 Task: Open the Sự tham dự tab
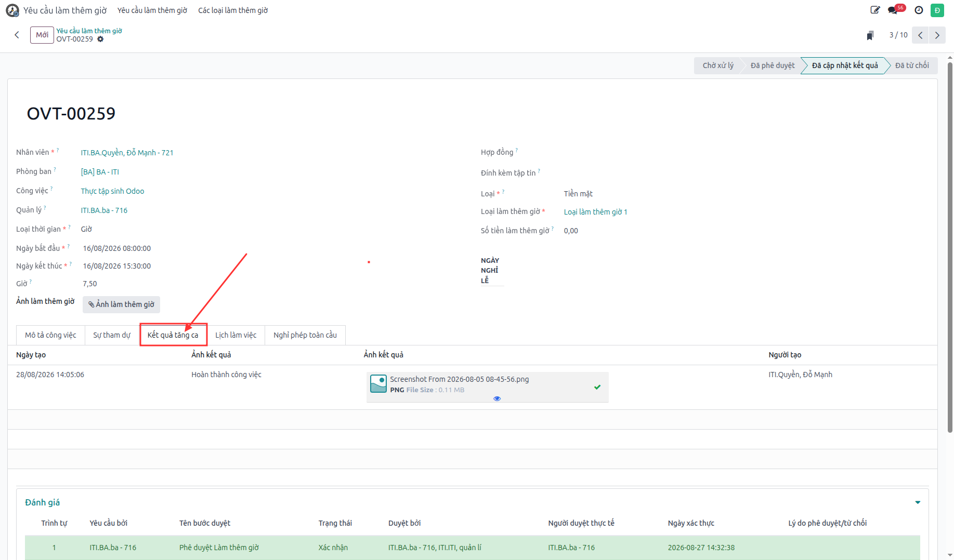coord(112,335)
